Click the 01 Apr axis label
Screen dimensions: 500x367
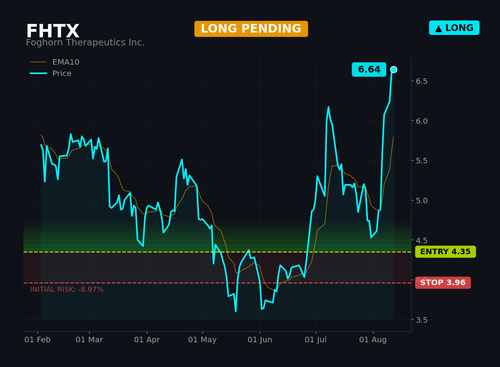(x=147, y=340)
